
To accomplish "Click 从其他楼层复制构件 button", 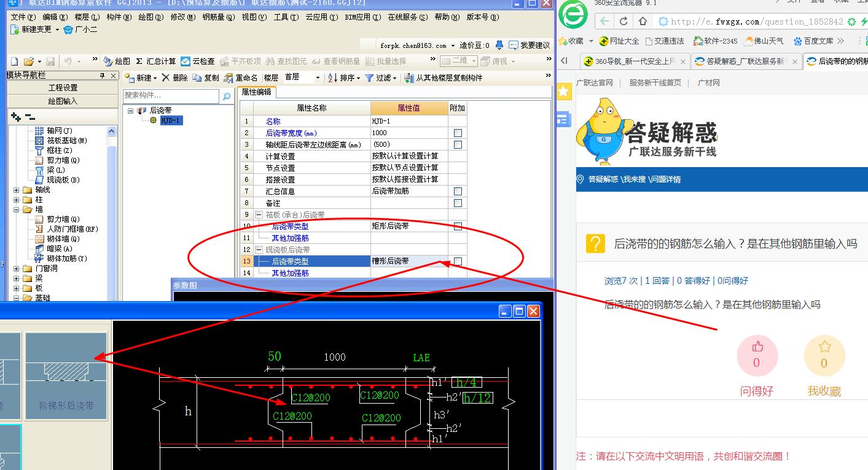I will (x=444, y=78).
